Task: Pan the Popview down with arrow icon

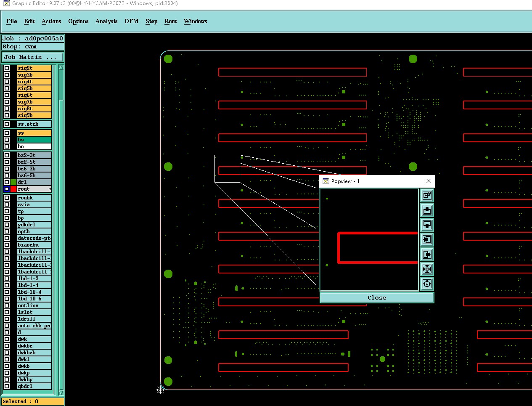Action: pos(427,225)
